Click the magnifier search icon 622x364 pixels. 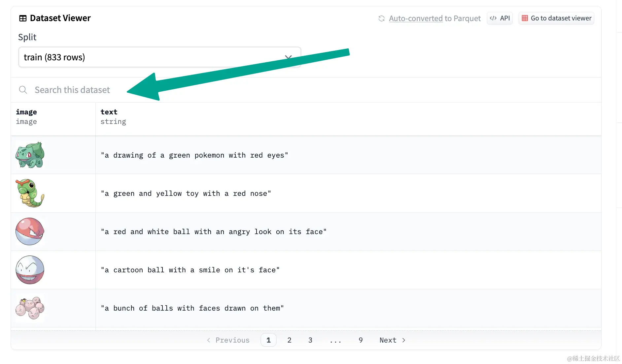[x=23, y=90]
